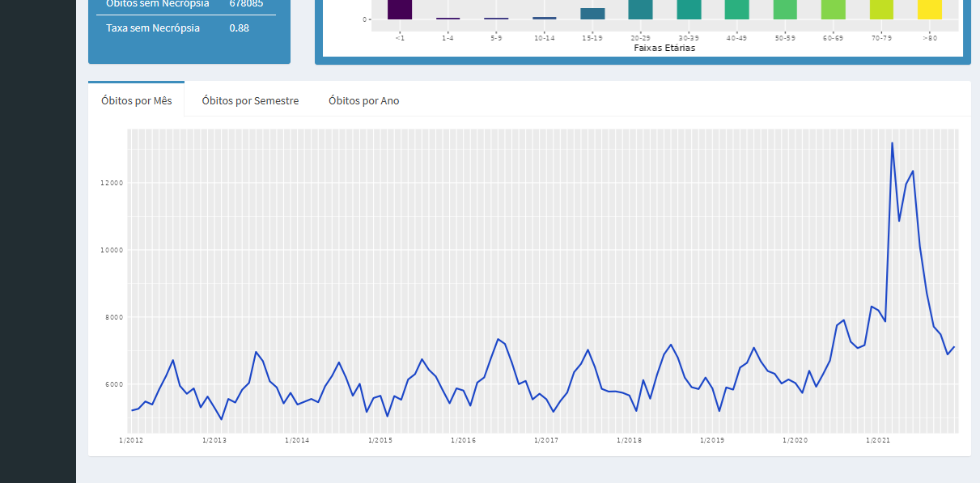Image resolution: width=980 pixels, height=483 pixels.
Task: Click the highest peak of the monthly deaths line
Action: click(892, 143)
